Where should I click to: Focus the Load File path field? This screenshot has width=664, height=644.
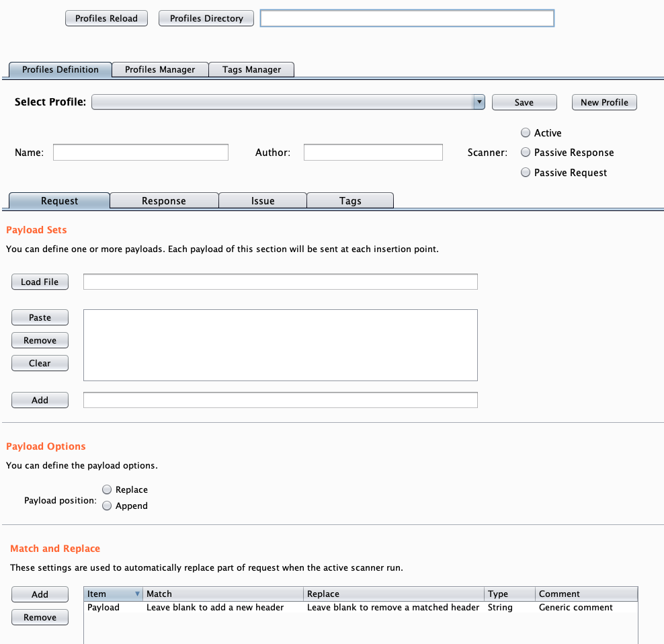[280, 282]
